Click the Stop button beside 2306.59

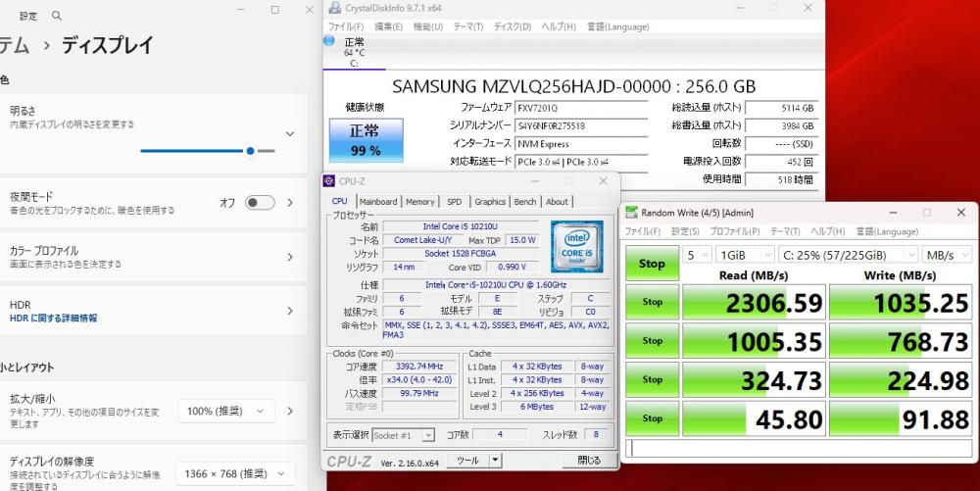(652, 303)
